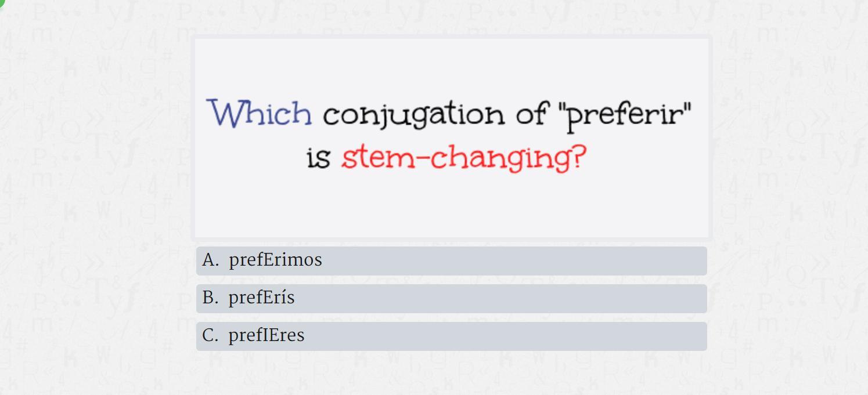Click the red "stem-changing?" text
The height and width of the screenshot is (395, 868).
pos(463,158)
